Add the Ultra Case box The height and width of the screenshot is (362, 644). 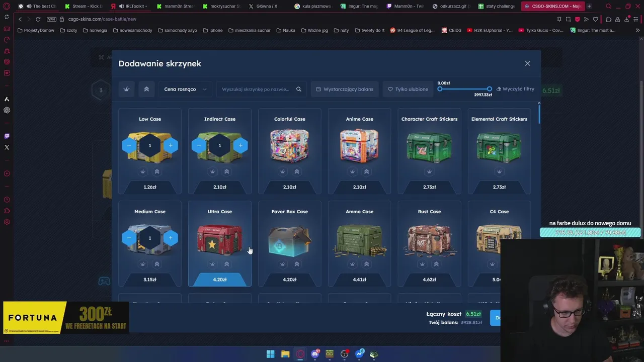pos(220,244)
